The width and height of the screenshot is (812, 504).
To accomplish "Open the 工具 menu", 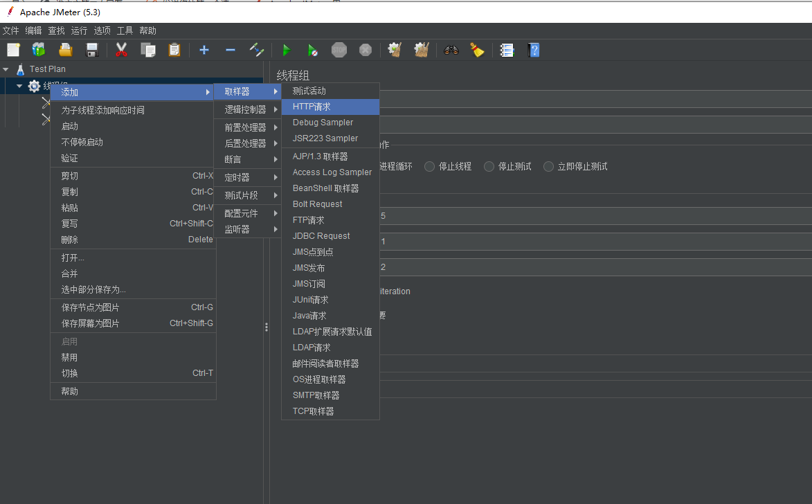I will click(x=125, y=30).
